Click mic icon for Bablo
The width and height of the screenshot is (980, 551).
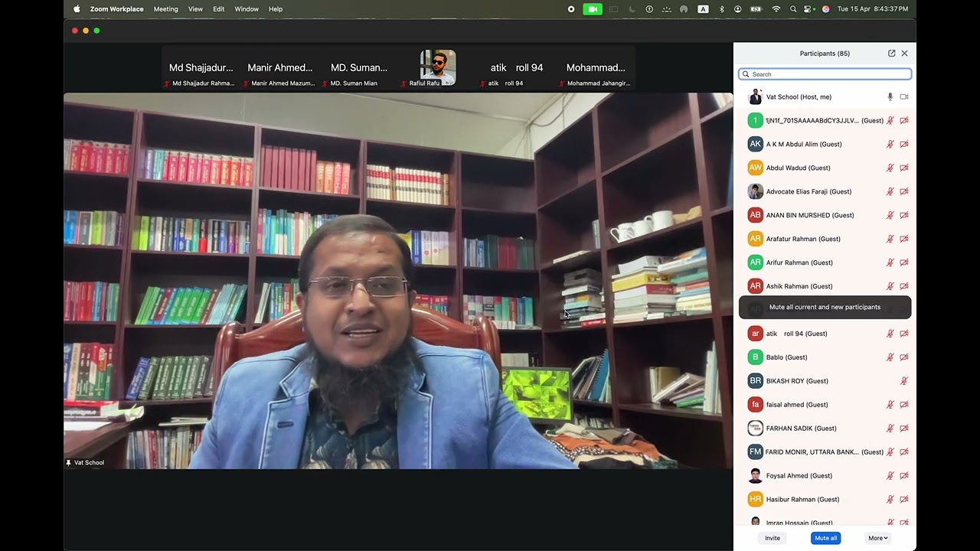click(x=890, y=358)
